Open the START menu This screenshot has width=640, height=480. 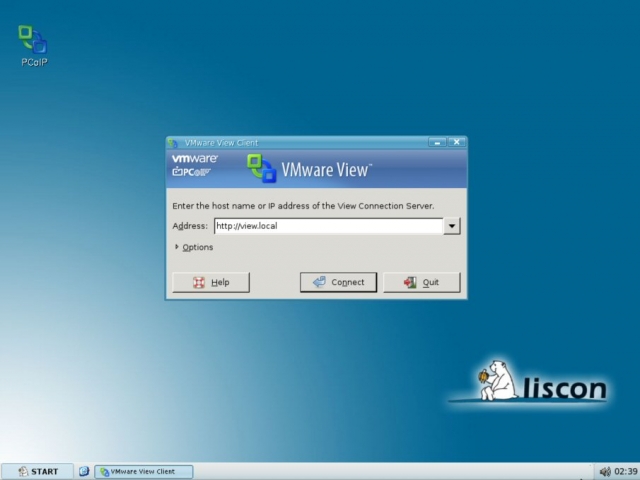click(38, 471)
